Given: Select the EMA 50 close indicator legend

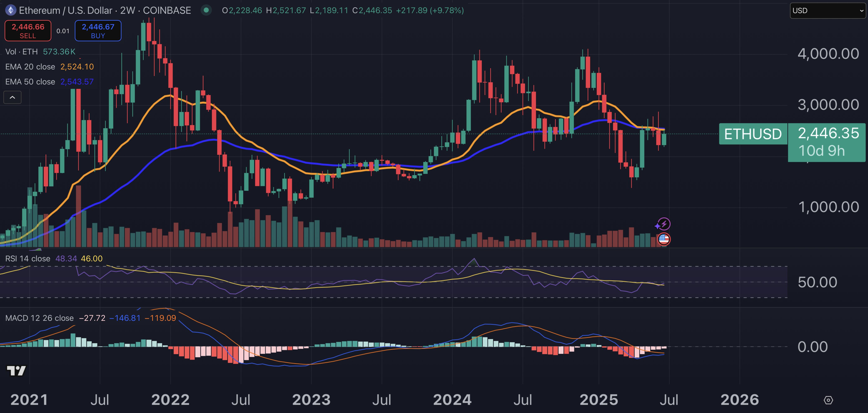Looking at the screenshot, I should click(x=30, y=82).
